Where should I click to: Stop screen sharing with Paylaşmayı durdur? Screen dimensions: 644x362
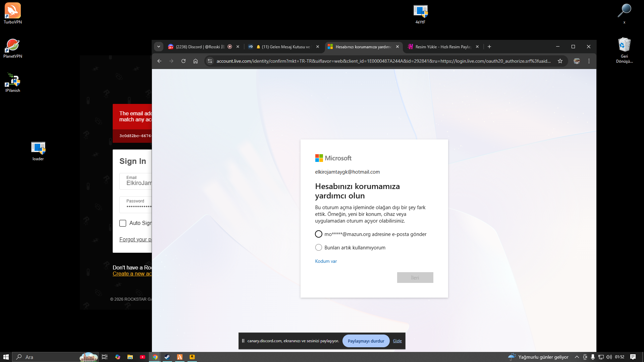[x=366, y=341]
